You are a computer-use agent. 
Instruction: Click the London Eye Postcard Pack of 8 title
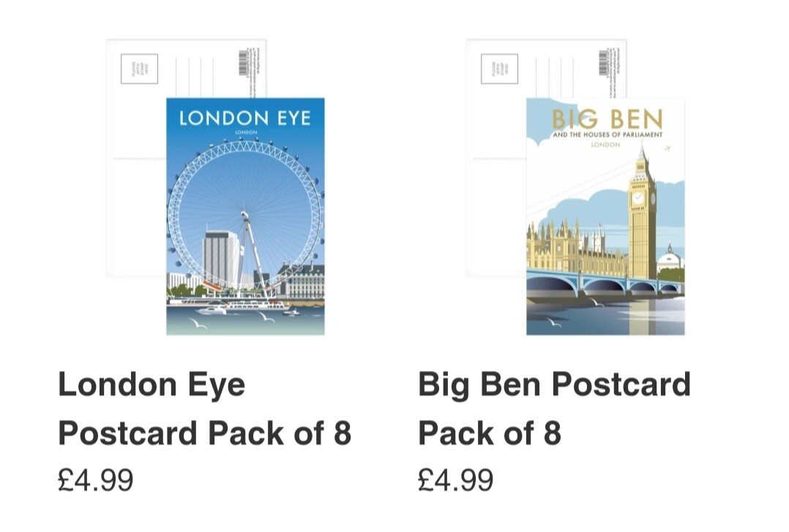[x=204, y=408]
